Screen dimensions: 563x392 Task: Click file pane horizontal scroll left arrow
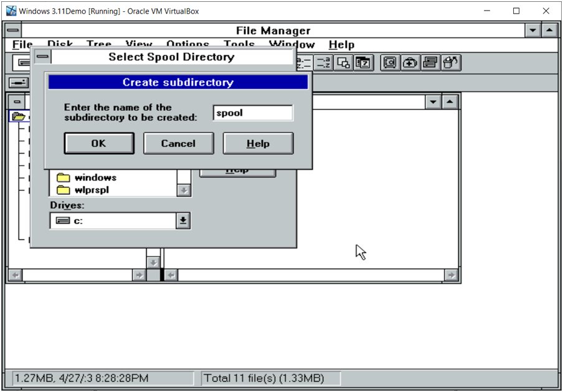click(171, 275)
